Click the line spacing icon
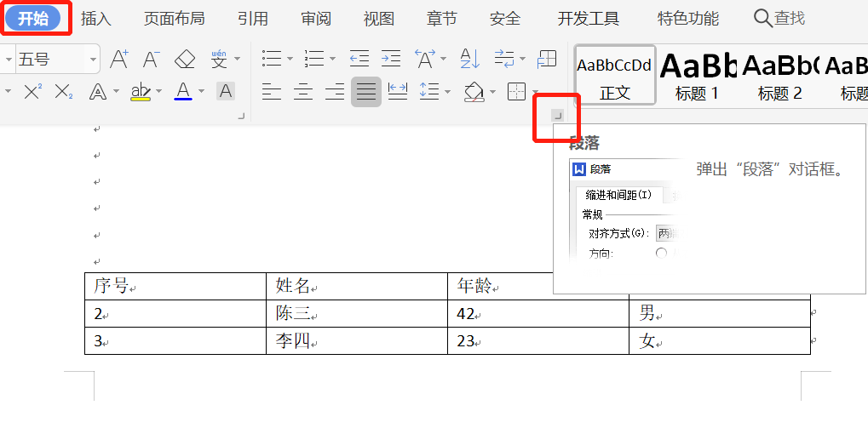Screen dimensions: 868x428 click(x=429, y=91)
